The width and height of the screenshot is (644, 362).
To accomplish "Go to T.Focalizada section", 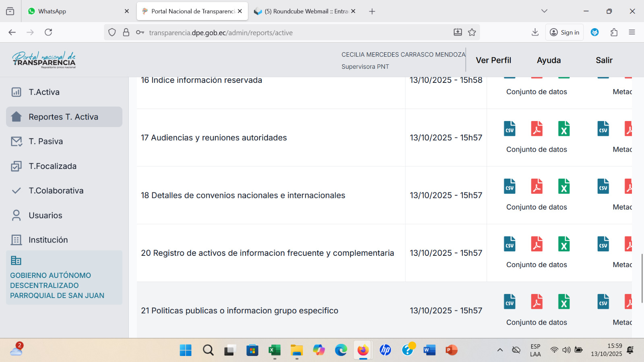I will point(52,166).
